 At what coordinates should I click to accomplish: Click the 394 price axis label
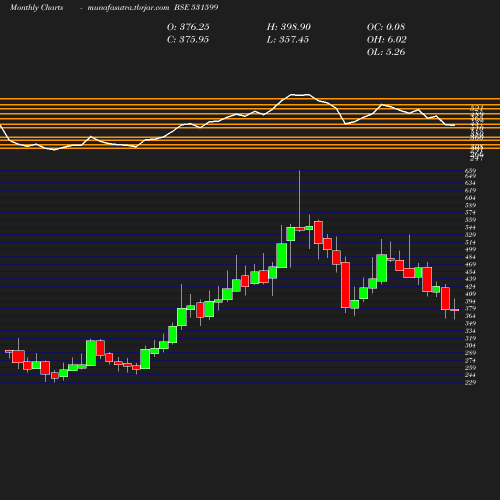click(470, 302)
